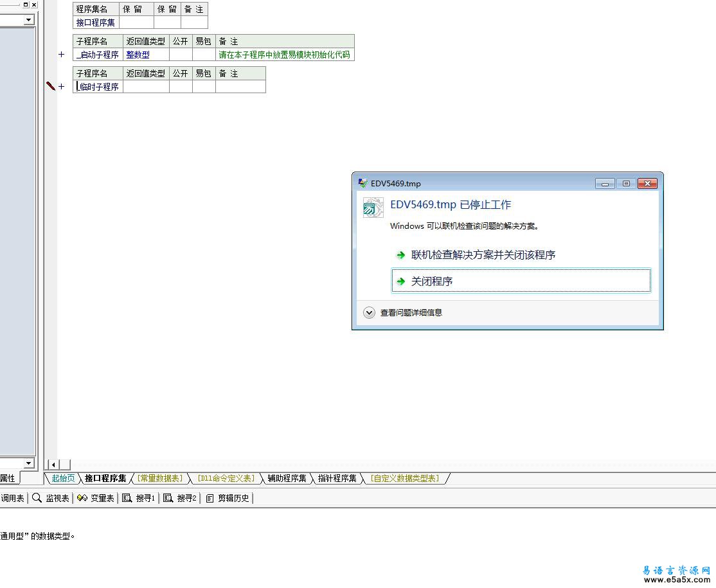
Task: Click the 易包 cell of _启动子程序 row
Action: (204, 55)
